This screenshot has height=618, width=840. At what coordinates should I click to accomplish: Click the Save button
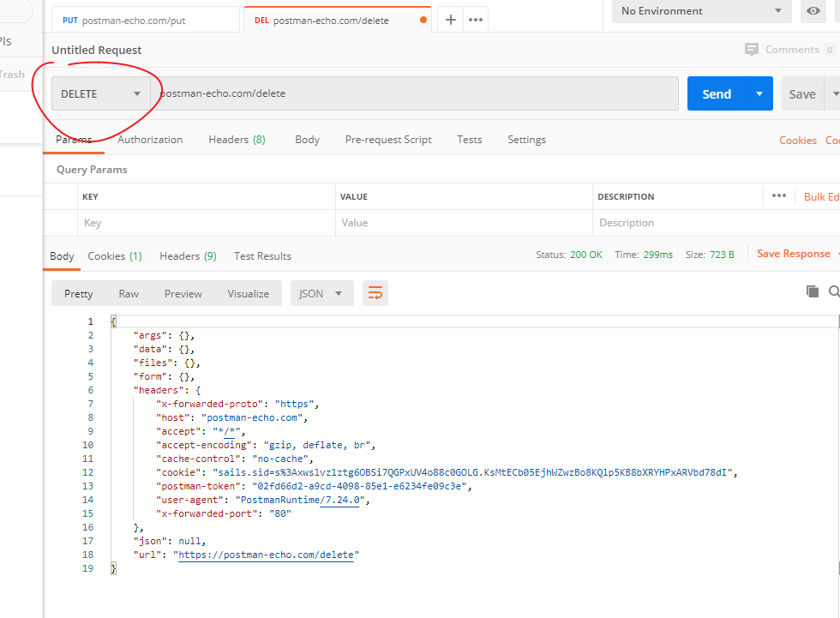[x=802, y=93]
